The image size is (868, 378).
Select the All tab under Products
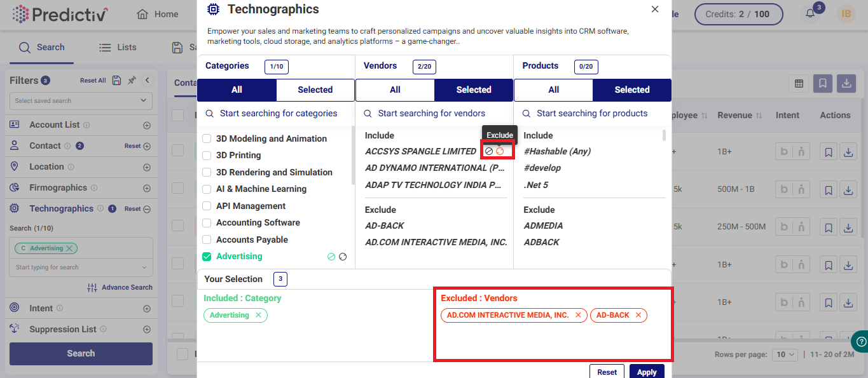553,90
